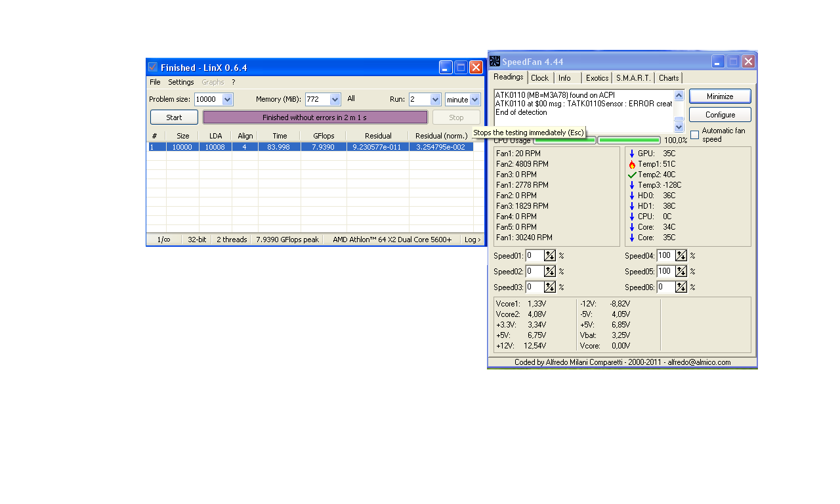
Task: Click the blue arrow icon beside CPU temperature
Action: point(632,217)
